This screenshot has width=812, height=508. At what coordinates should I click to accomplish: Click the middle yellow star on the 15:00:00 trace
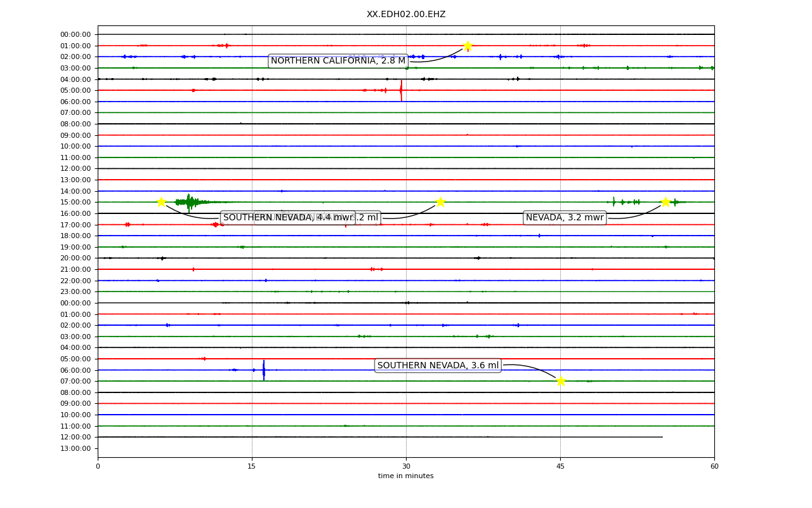(x=440, y=202)
